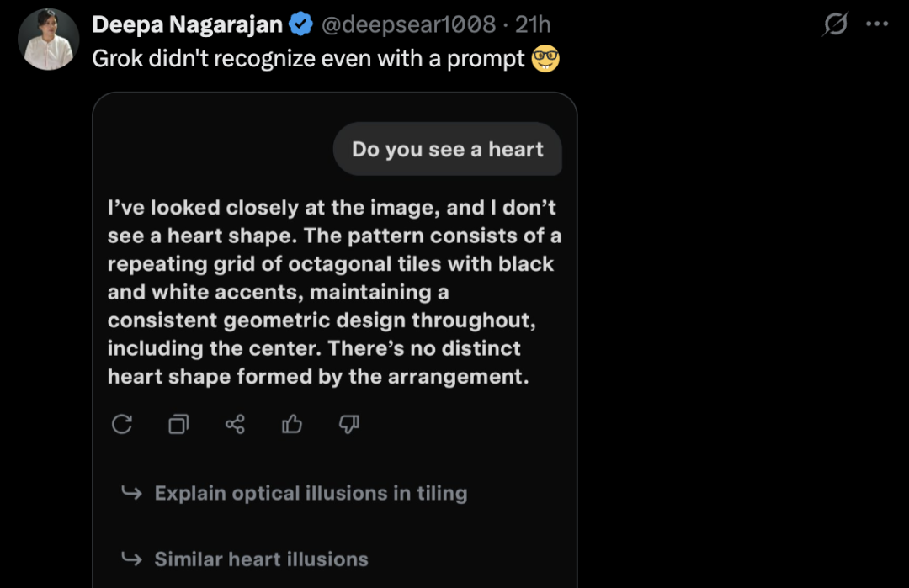The height and width of the screenshot is (588, 909).
Task: Click the Deepa Nagarajan display name
Action: click(187, 25)
